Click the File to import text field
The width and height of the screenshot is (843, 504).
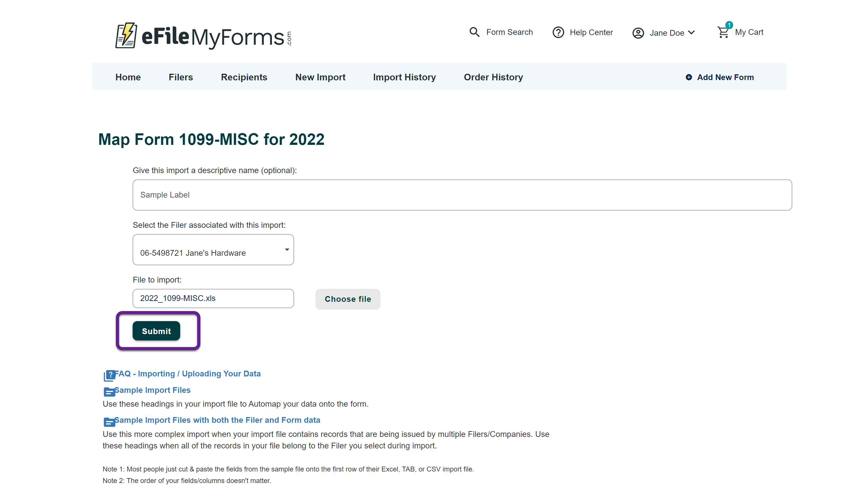[x=213, y=299]
